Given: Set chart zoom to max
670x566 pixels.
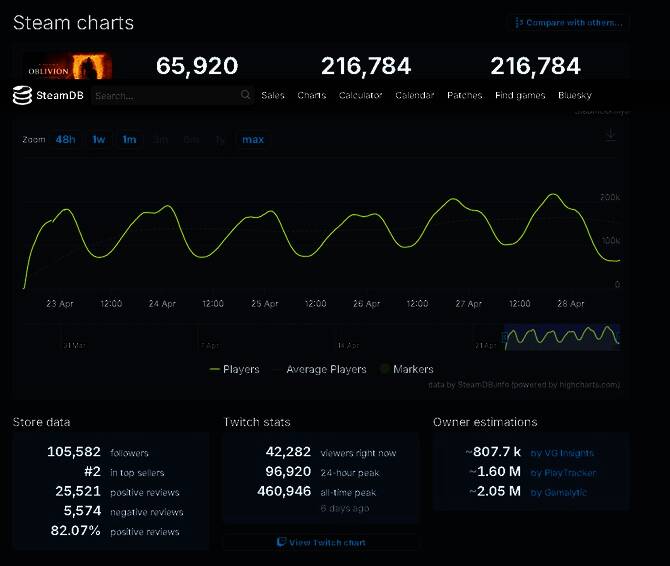Looking at the screenshot, I should pos(253,140).
